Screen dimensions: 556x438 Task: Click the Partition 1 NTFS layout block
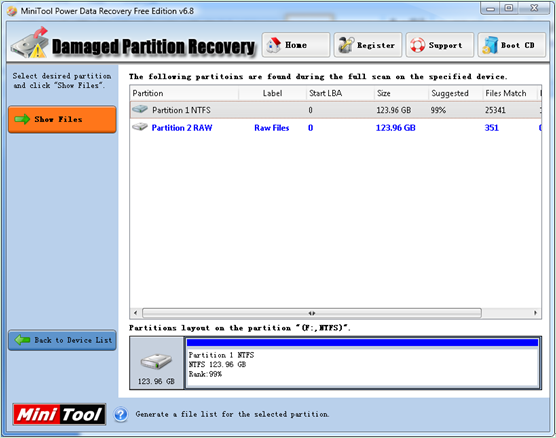pos(362,363)
